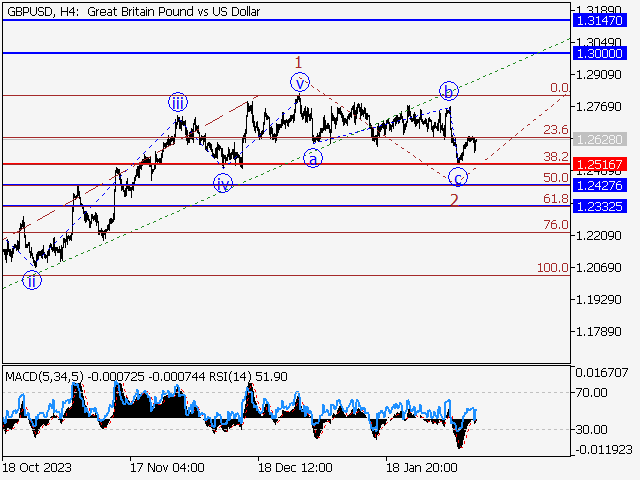640x480 pixels.
Task: Click Fibonacci 61.8 level label
Action: pyautogui.click(x=556, y=199)
